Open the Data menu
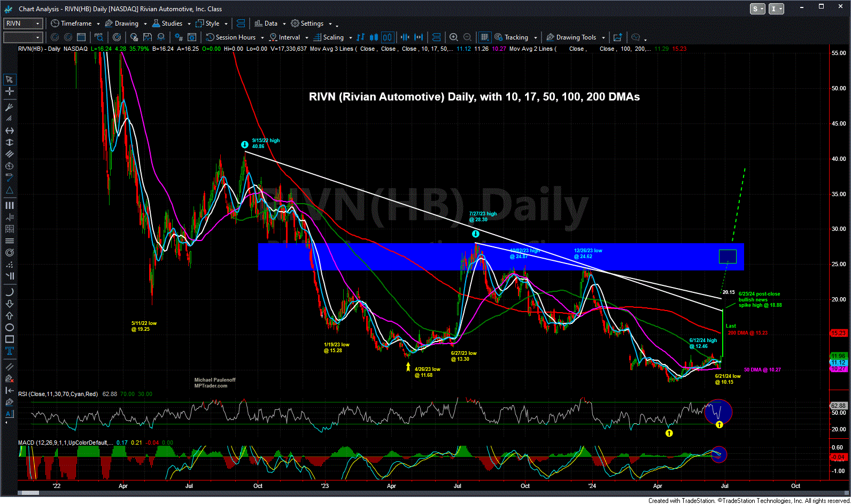The width and height of the screenshot is (851, 504). 266,24
